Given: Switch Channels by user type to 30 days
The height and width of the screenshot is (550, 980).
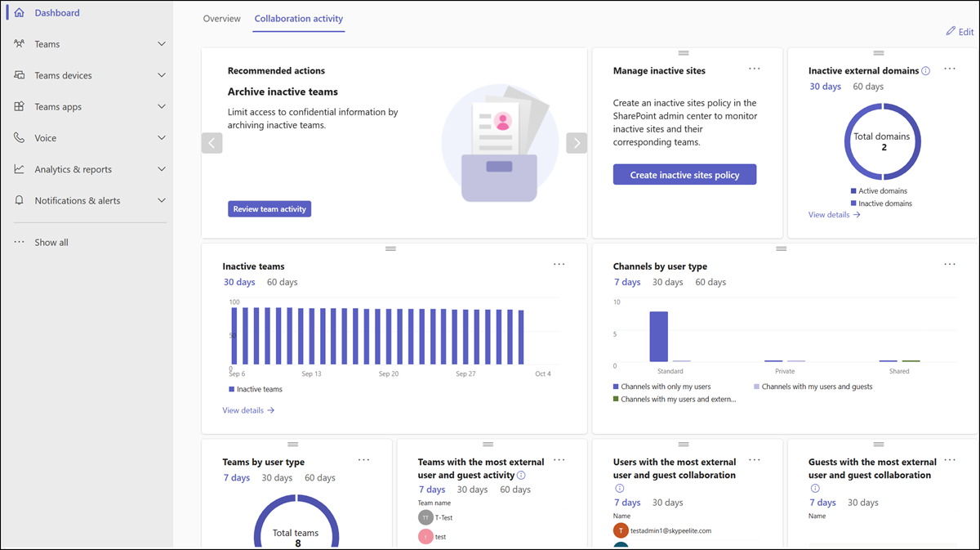Looking at the screenshot, I should 667,281.
